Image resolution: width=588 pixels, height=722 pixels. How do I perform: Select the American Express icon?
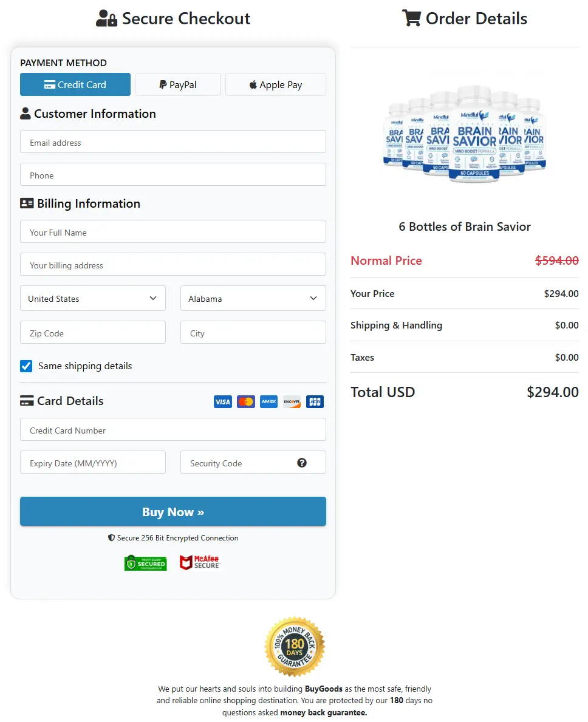[268, 401]
